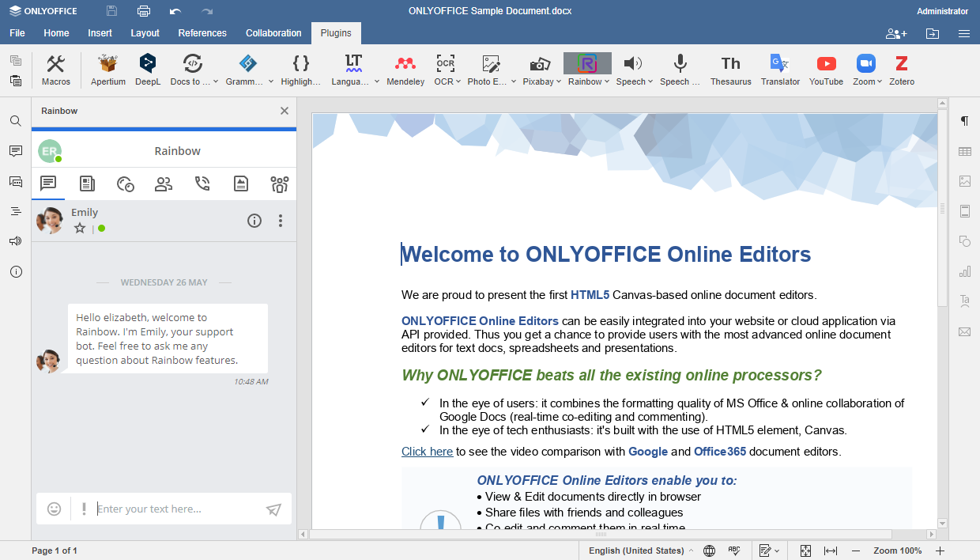Screen dimensions: 980x560
Task: Open language selector English (United States)
Action: (x=641, y=551)
